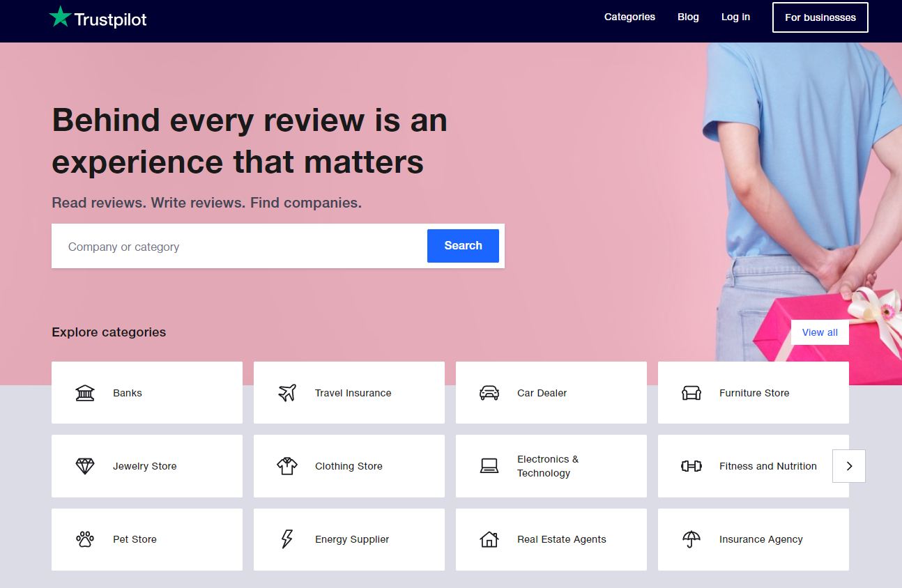Click the Real Estate Agents house icon
Screen dimensions: 902x588
489,539
